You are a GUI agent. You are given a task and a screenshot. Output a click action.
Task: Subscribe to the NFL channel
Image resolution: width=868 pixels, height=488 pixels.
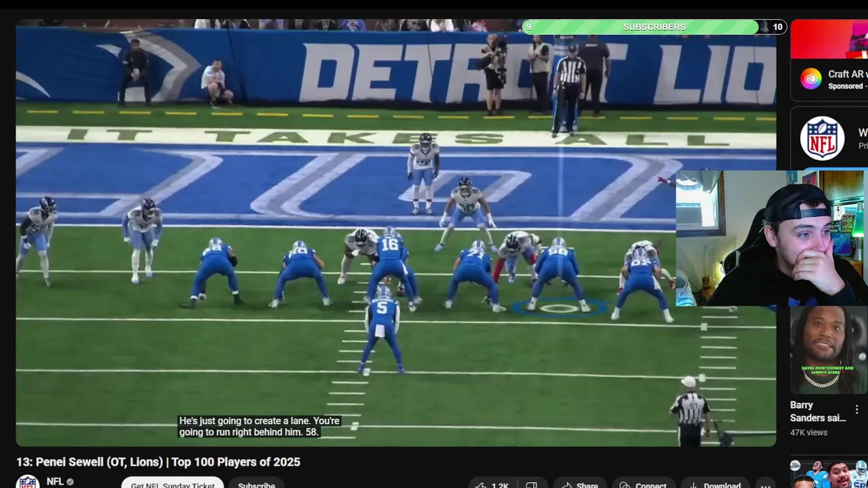(256, 483)
